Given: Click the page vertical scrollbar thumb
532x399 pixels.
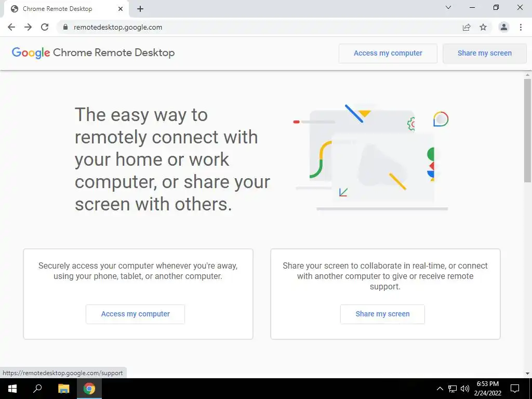Looking at the screenshot, I should 527,130.
